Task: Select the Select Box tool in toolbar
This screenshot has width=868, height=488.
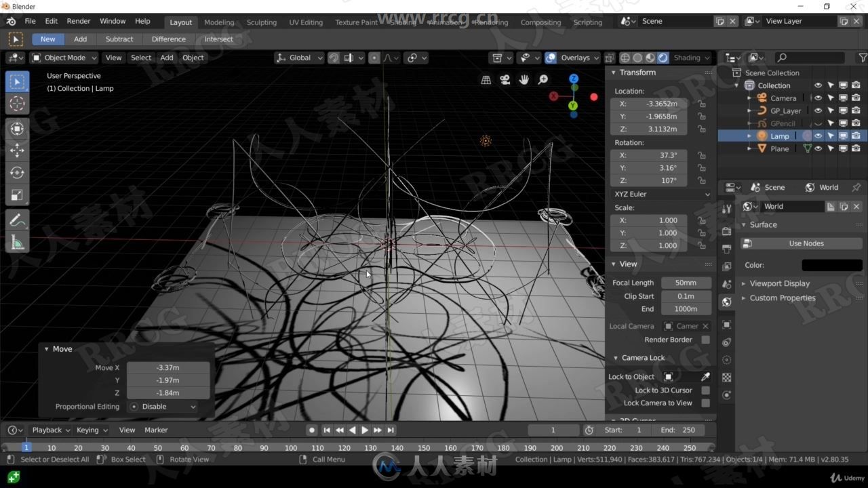Action: [18, 82]
